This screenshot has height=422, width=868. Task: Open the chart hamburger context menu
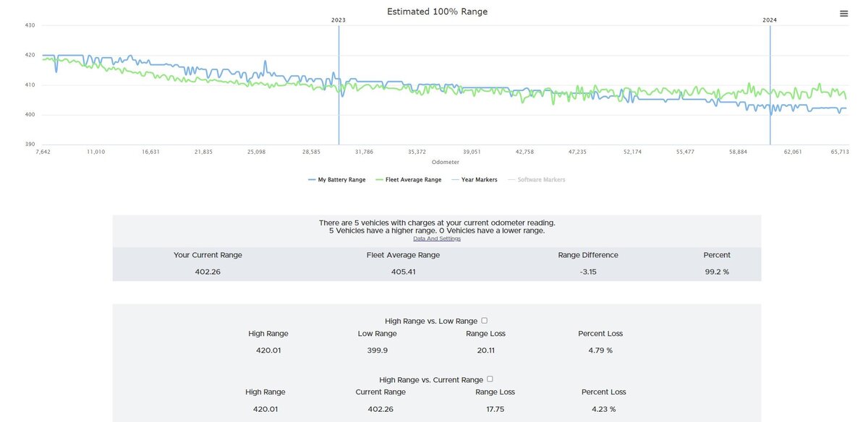click(843, 14)
